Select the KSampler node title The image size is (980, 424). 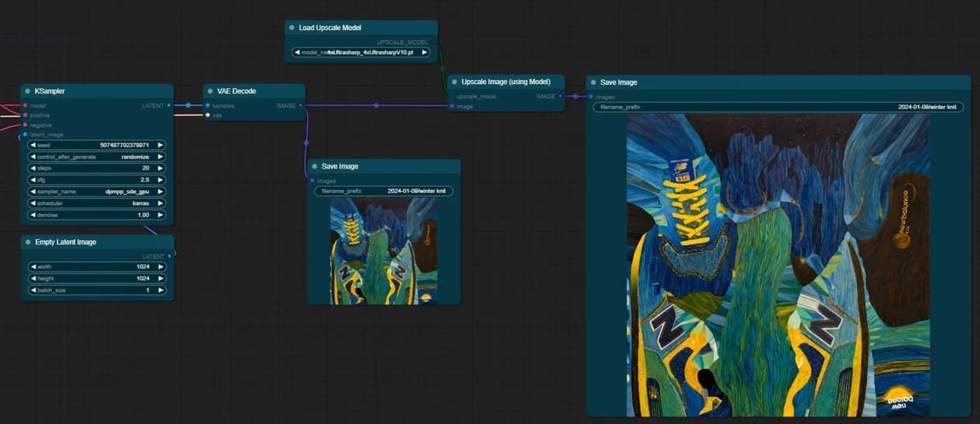pos(50,91)
